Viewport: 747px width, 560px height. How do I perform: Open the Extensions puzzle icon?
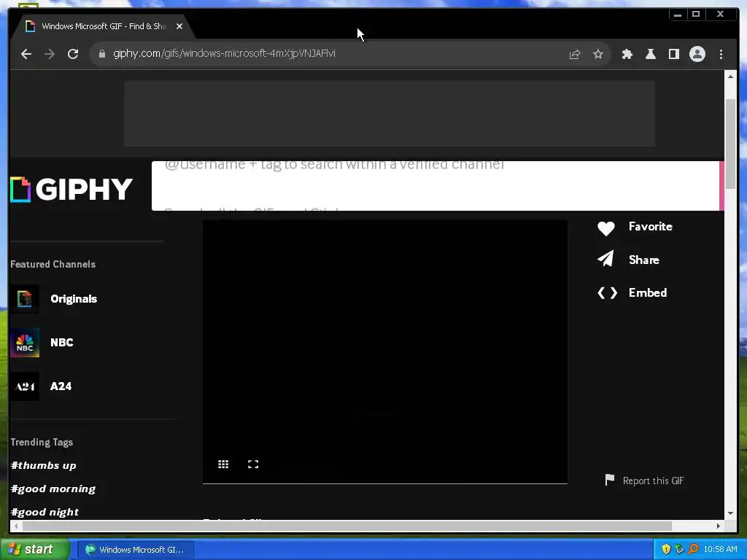(627, 54)
